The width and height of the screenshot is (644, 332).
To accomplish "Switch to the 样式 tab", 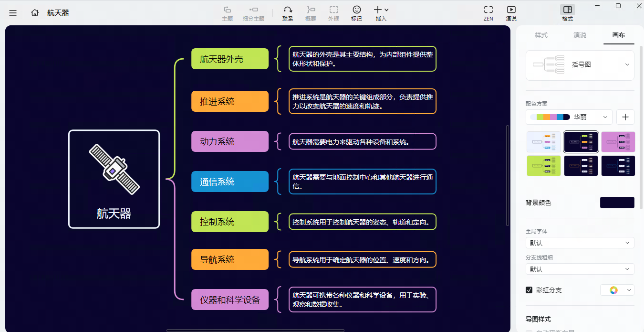I will click(x=541, y=35).
